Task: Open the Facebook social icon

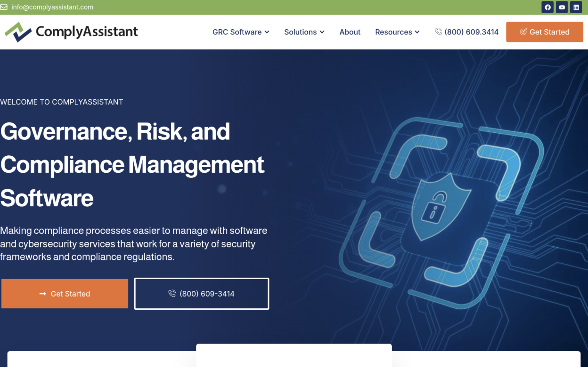Action: click(547, 7)
